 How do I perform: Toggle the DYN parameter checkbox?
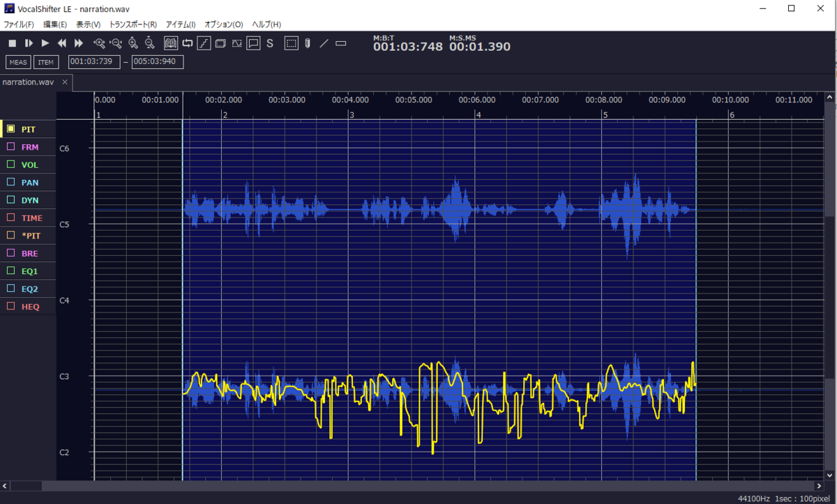point(10,200)
